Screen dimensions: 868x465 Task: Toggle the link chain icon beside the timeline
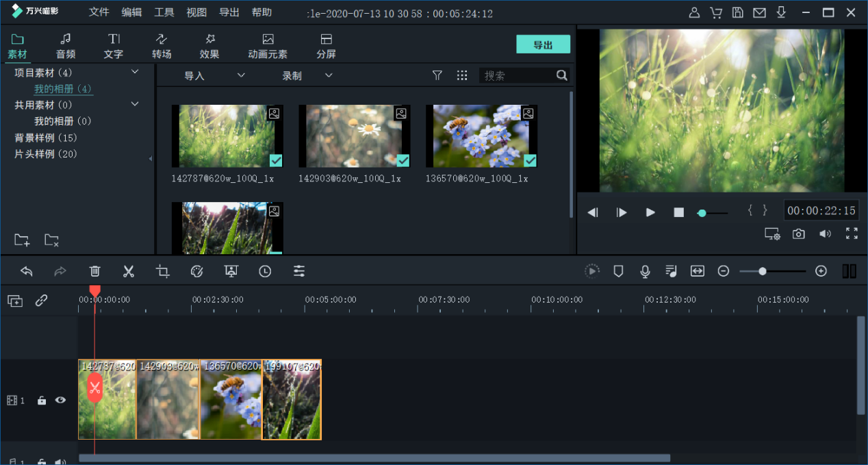(42, 300)
